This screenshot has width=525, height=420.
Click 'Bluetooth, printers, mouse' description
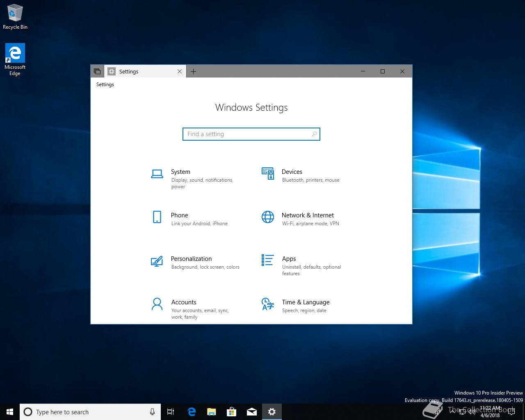tap(311, 180)
